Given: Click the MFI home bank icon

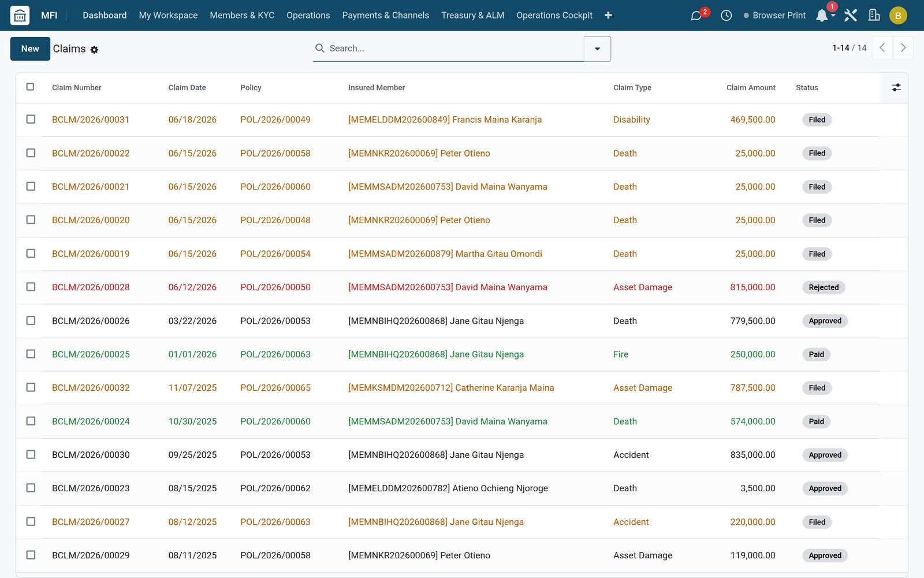Looking at the screenshot, I should click(20, 16).
